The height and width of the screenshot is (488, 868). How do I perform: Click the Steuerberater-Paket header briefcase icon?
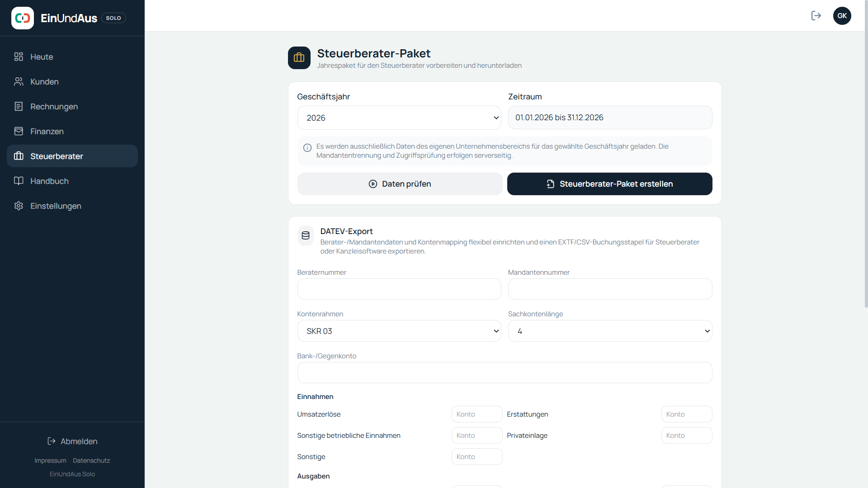pyautogui.click(x=299, y=58)
